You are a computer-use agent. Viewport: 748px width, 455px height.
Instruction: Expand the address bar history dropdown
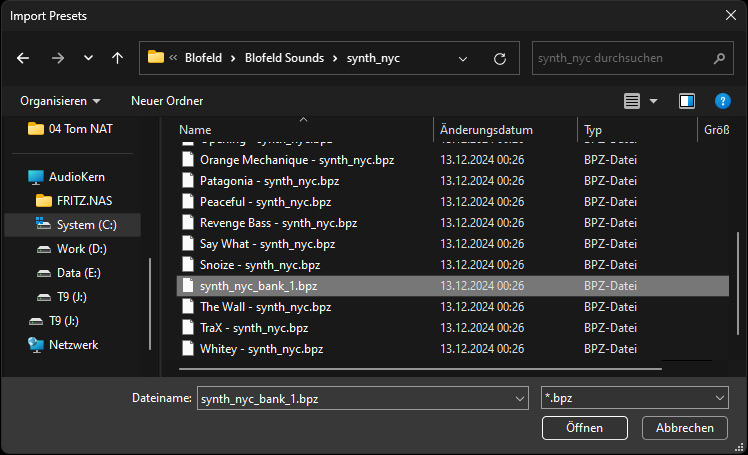[462, 59]
